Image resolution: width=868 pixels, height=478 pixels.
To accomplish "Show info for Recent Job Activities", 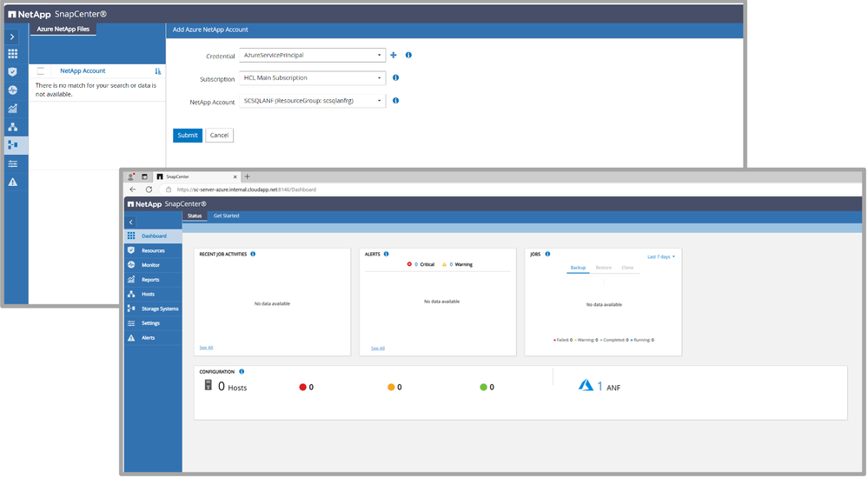I will pos(253,255).
